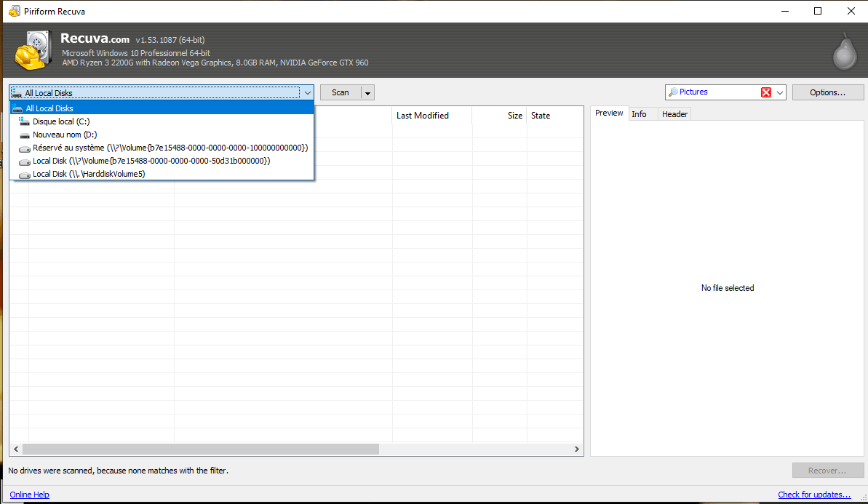Close the Piriform Recuva window

click(851, 11)
